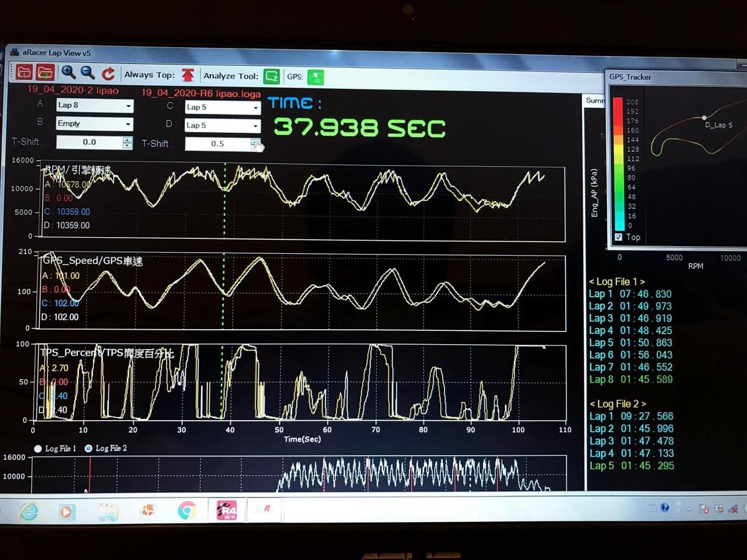Zoom out with the magnifier minus icon

coord(88,73)
